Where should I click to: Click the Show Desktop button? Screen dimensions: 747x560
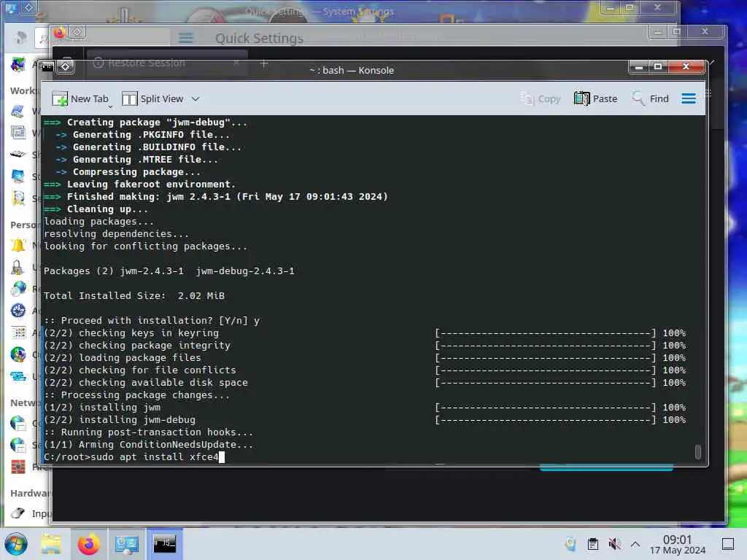coord(728,544)
